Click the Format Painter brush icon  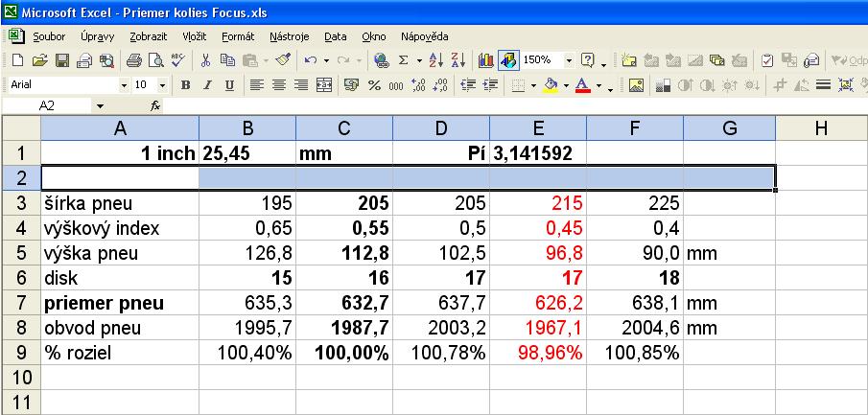[x=282, y=60]
